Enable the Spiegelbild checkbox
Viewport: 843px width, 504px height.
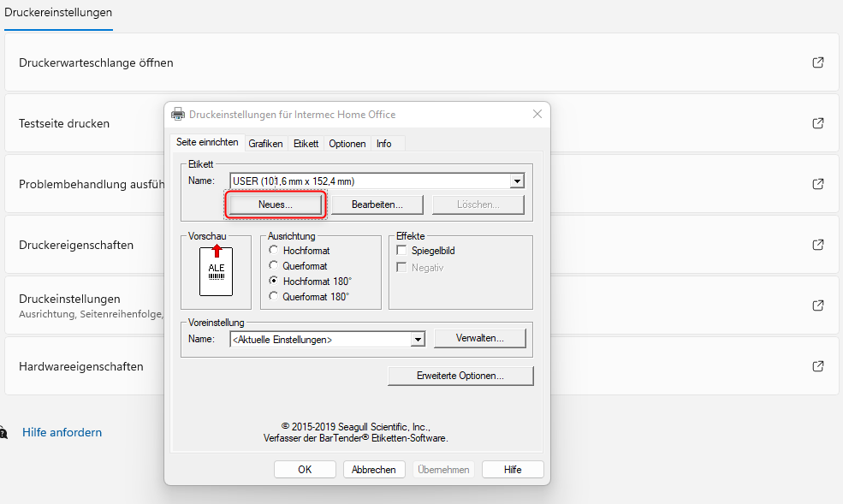402,251
